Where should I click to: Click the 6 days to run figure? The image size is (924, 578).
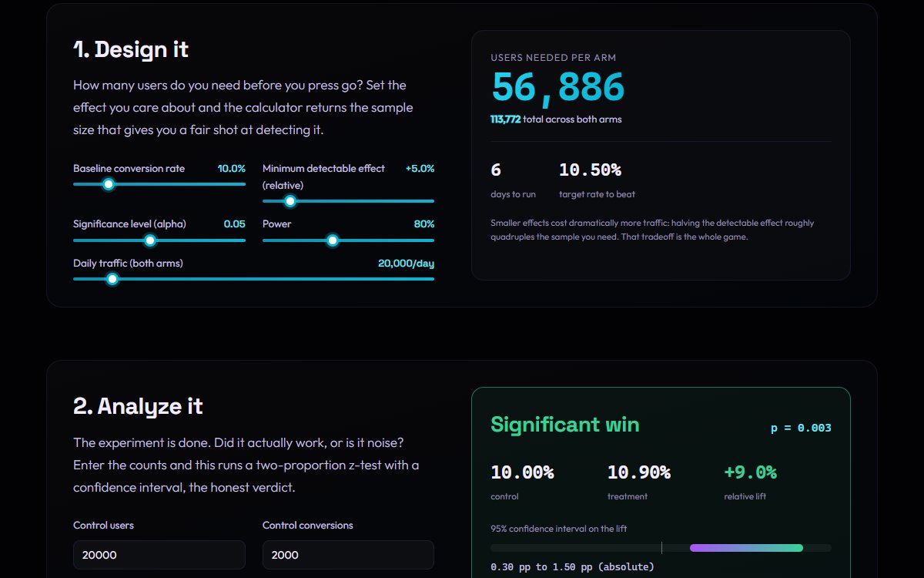pyautogui.click(x=496, y=170)
